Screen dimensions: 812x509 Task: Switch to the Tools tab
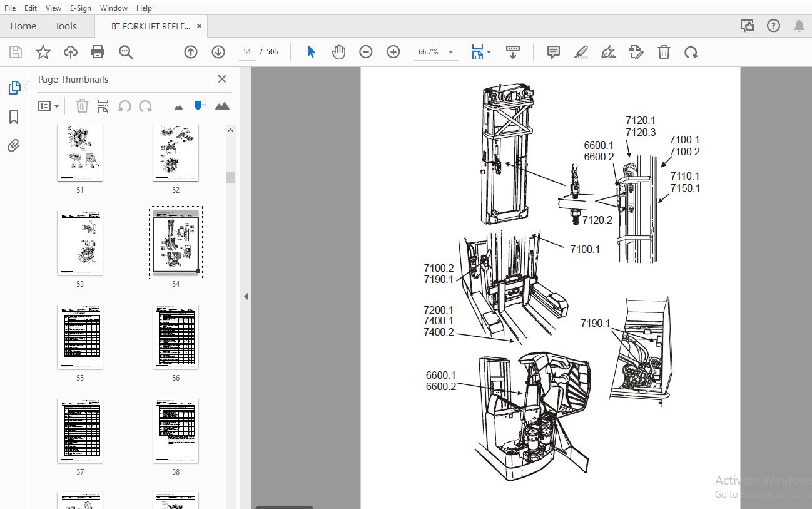pyautogui.click(x=66, y=26)
